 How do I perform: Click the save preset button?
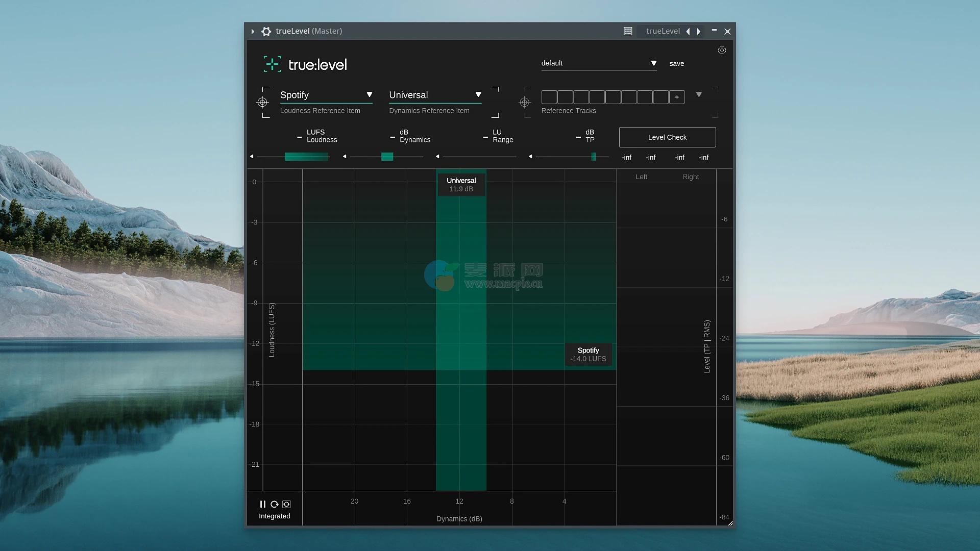point(676,64)
